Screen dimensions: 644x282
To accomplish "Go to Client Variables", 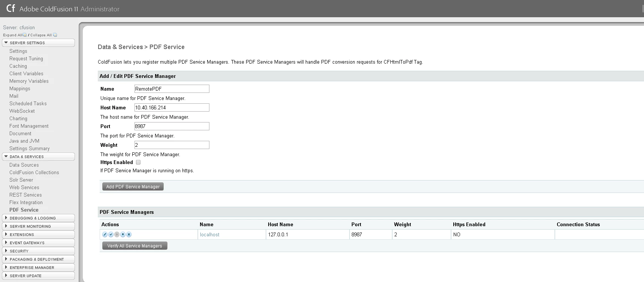I will [x=26, y=73].
